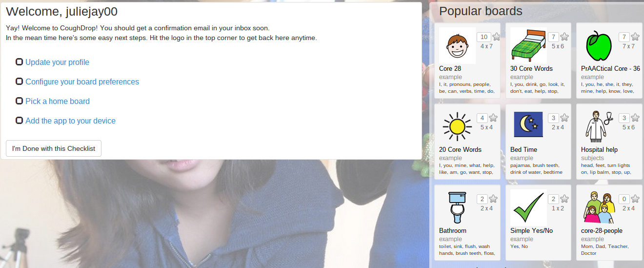Click the subjects label under Hospital help
Screen dimensions: 644x268
[x=592, y=158]
